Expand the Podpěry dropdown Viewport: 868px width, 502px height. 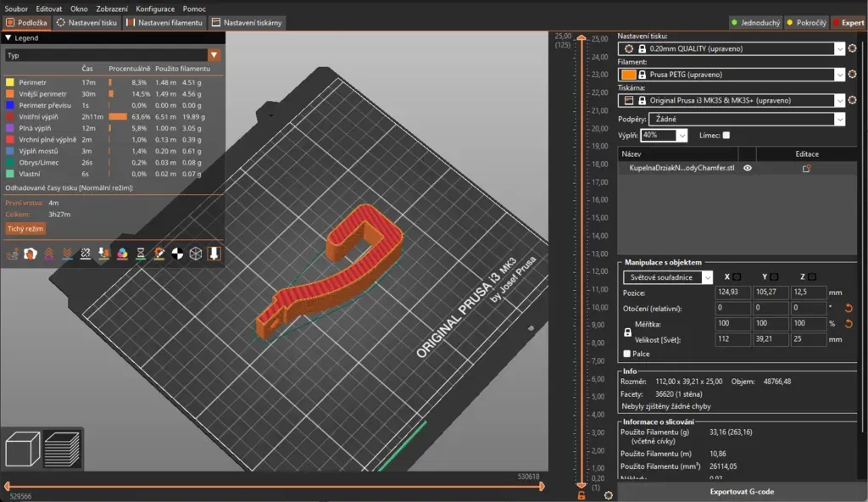pos(840,120)
